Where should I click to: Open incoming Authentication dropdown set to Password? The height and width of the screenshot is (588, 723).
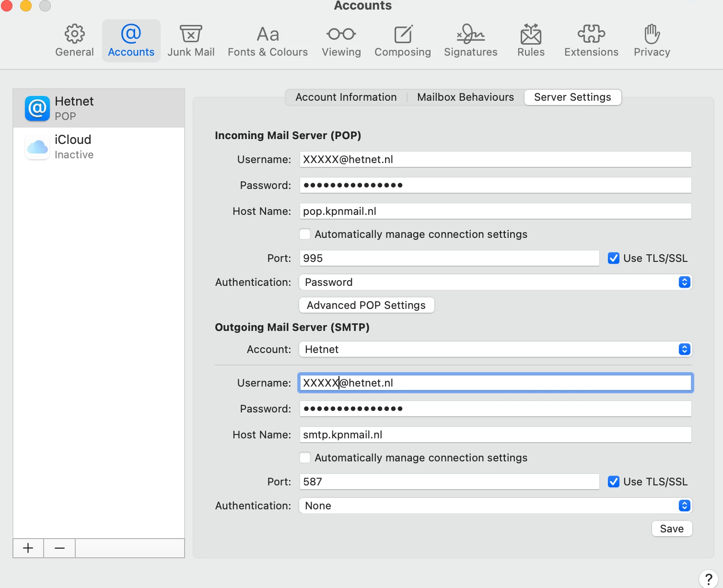pos(495,282)
